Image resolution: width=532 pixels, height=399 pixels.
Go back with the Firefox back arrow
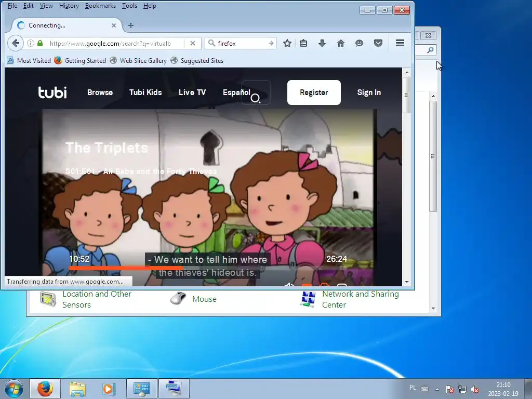[15, 43]
